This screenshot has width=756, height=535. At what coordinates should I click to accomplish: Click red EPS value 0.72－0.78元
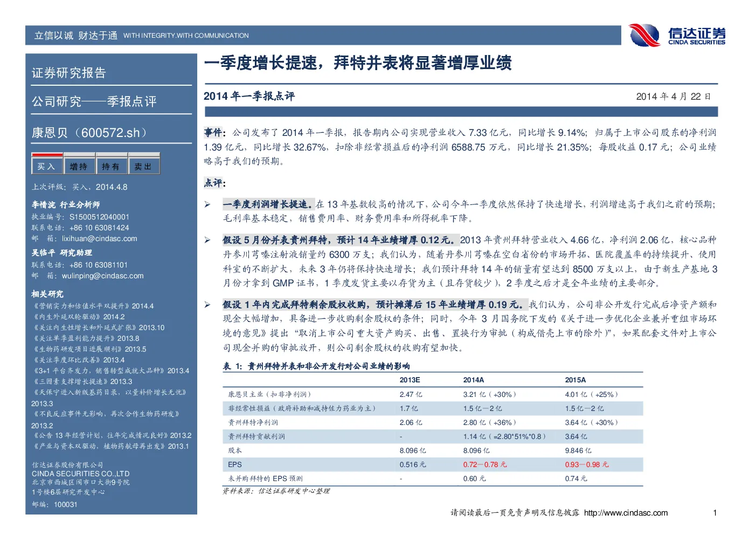[x=485, y=464]
